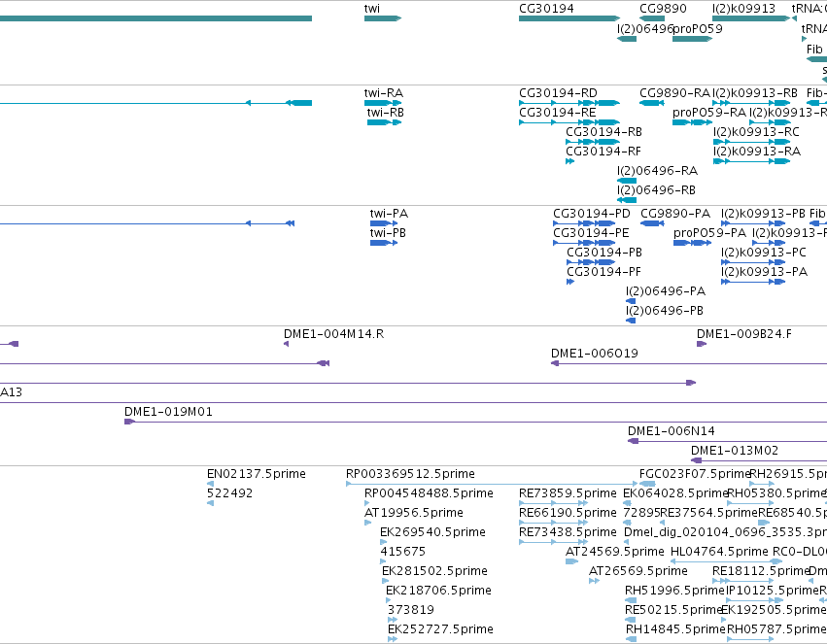This screenshot has width=827, height=644.
Task: Click the RE73438.5prime EST label
Action: [x=568, y=532]
